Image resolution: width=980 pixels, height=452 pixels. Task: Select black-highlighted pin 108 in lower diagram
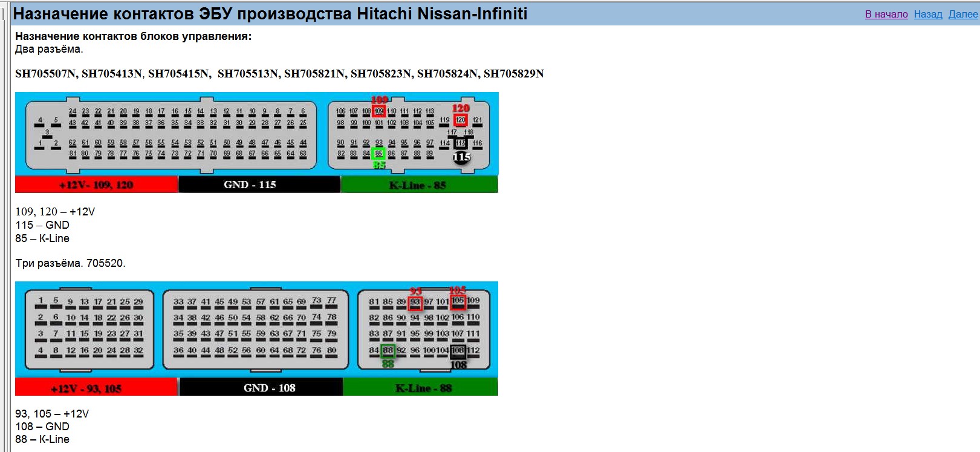[458, 350]
